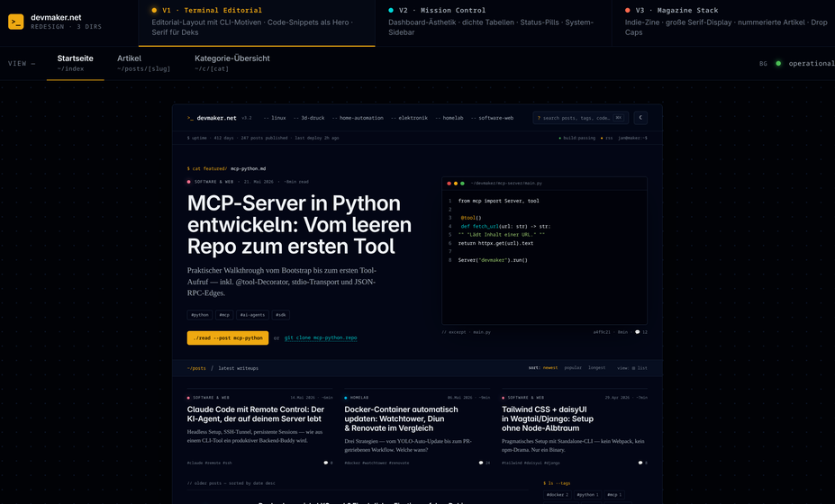The width and height of the screenshot is (835, 504).
Task: Click the cyan dot beside V2 Mission Control
Action: click(391, 10)
